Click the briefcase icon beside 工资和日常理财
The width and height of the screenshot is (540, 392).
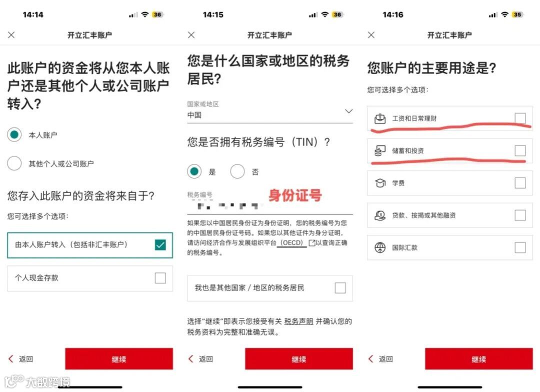pyautogui.click(x=380, y=118)
